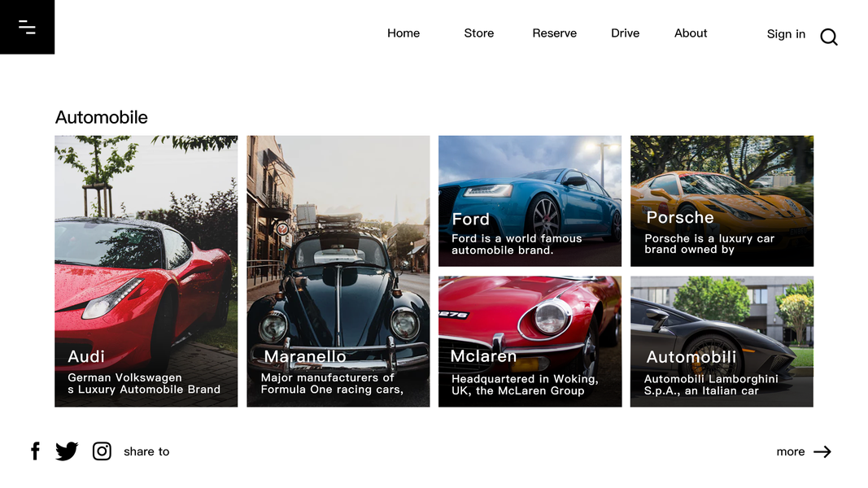Image resolution: width=868 pixels, height=488 pixels.
Task: Go to the Home nav item
Action: tap(403, 33)
